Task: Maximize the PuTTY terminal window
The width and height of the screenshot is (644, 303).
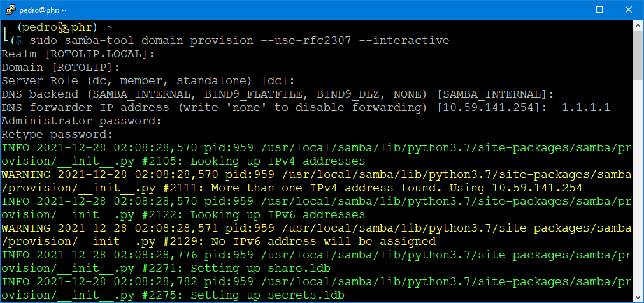Action: [x=599, y=10]
